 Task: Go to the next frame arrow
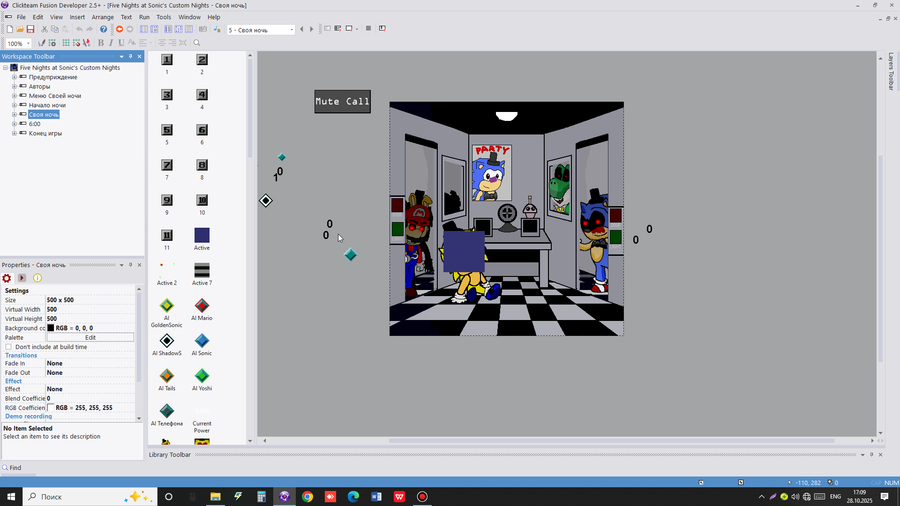point(312,29)
